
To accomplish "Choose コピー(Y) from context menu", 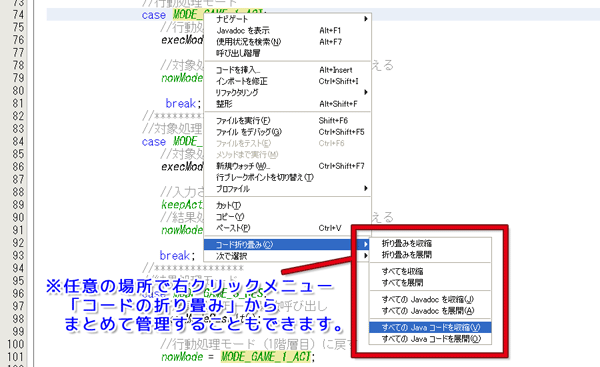I will (287, 217).
